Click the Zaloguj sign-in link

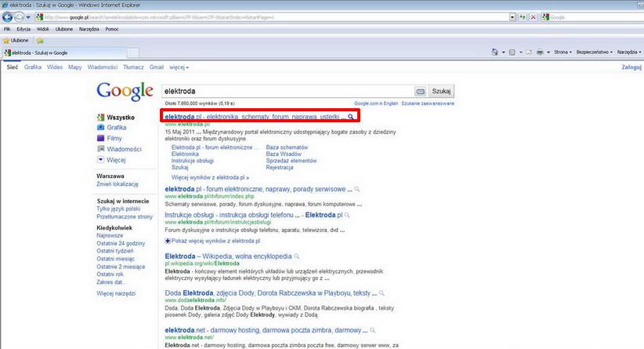click(x=631, y=67)
